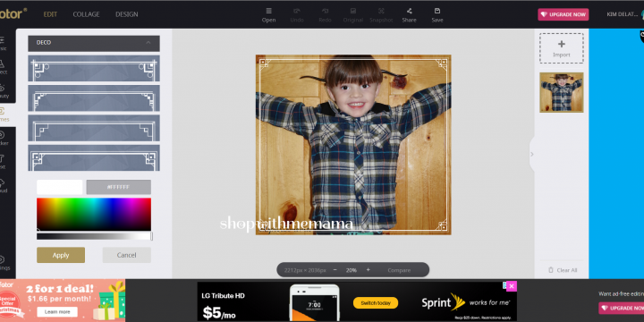Click the Import image box
Viewport: 644px width, 322px height.
pyautogui.click(x=562, y=48)
